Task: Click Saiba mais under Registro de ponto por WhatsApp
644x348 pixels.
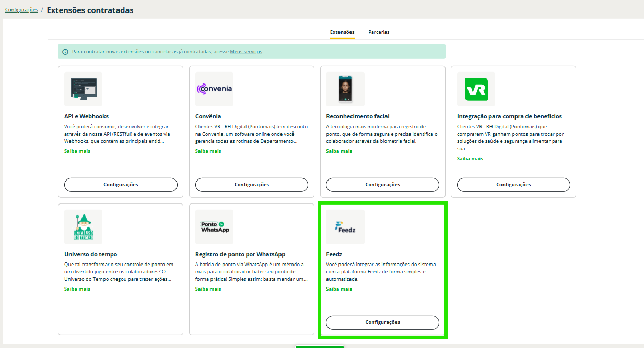Action: coord(208,289)
